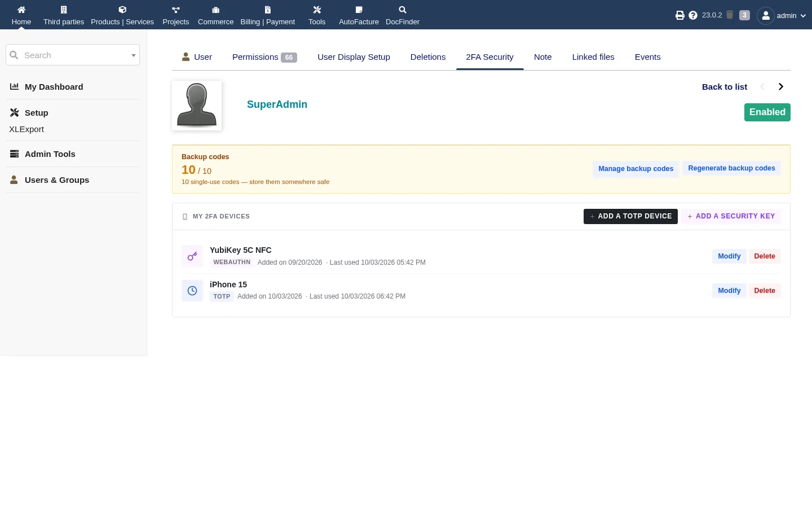The width and height of the screenshot is (812, 508).
Task: Open the Tools wrench icon
Action: coord(317,10)
